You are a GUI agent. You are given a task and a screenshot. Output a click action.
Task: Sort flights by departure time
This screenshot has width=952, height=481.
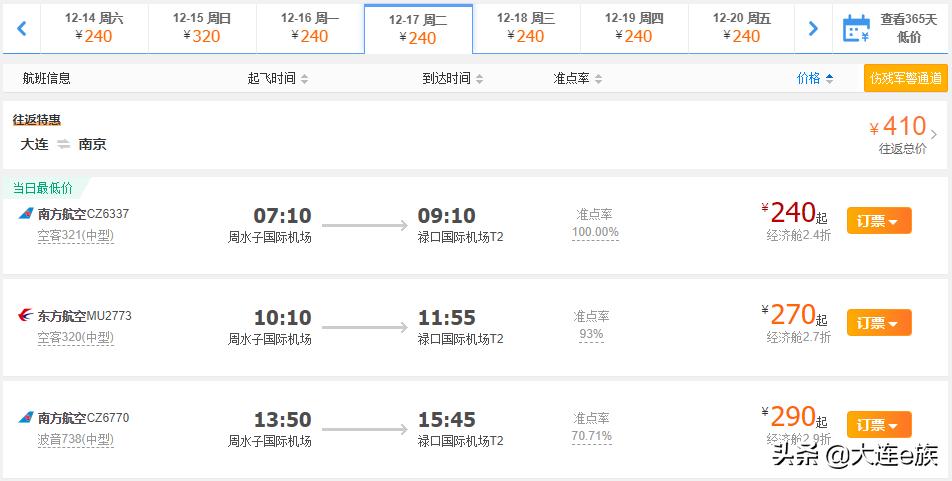click(278, 78)
